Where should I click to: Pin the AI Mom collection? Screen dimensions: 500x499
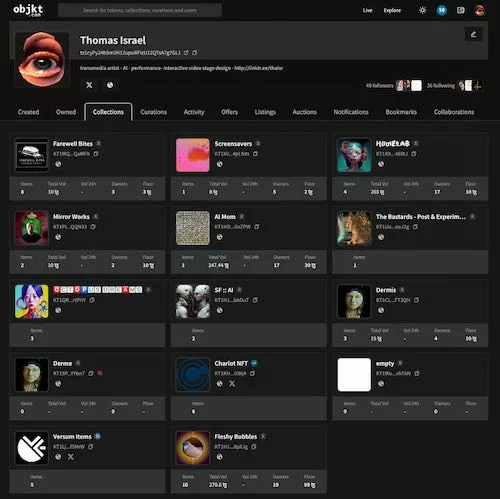click(242, 217)
